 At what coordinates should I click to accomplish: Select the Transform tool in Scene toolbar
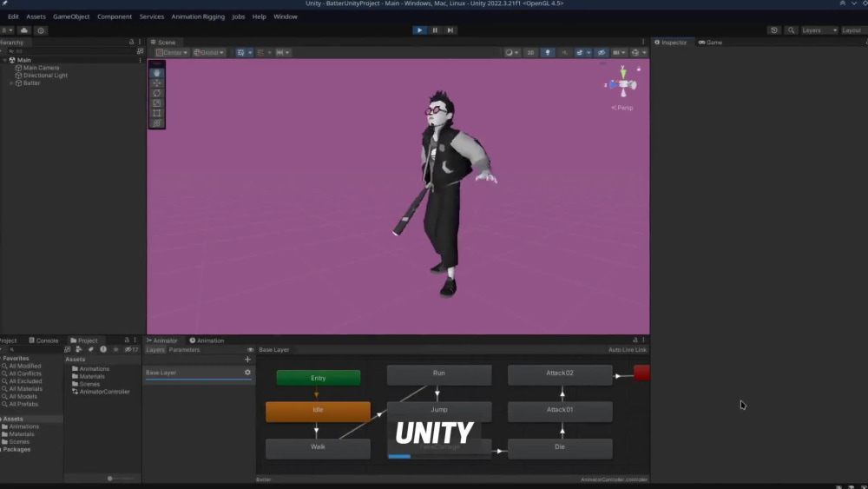156,123
